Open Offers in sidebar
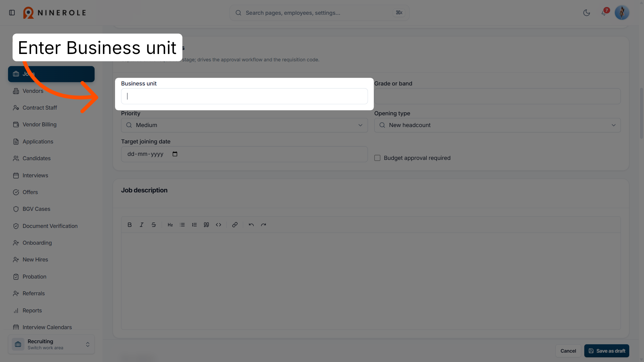 pyautogui.click(x=51, y=192)
